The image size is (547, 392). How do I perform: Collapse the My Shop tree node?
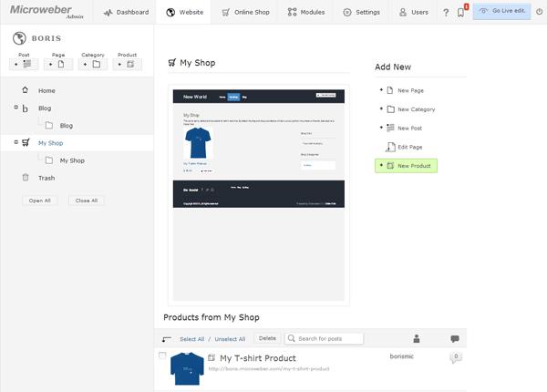click(16, 142)
